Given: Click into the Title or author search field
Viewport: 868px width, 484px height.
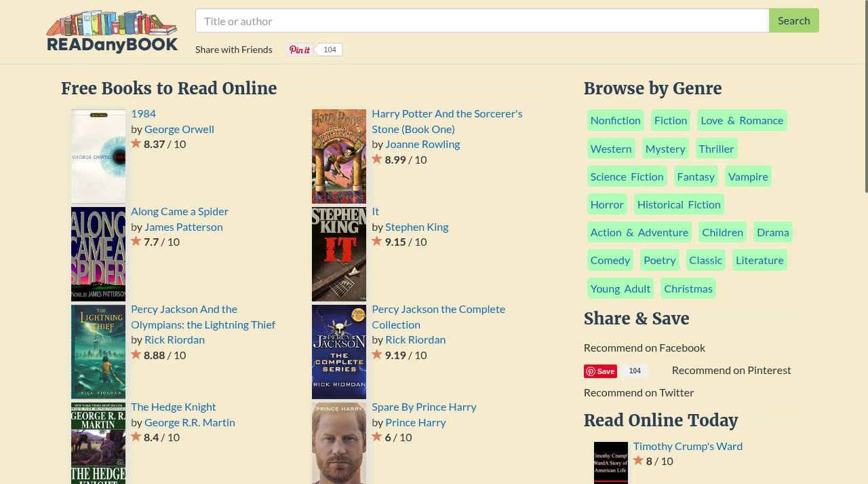Looking at the screenshot, I should tap(482, 20).
